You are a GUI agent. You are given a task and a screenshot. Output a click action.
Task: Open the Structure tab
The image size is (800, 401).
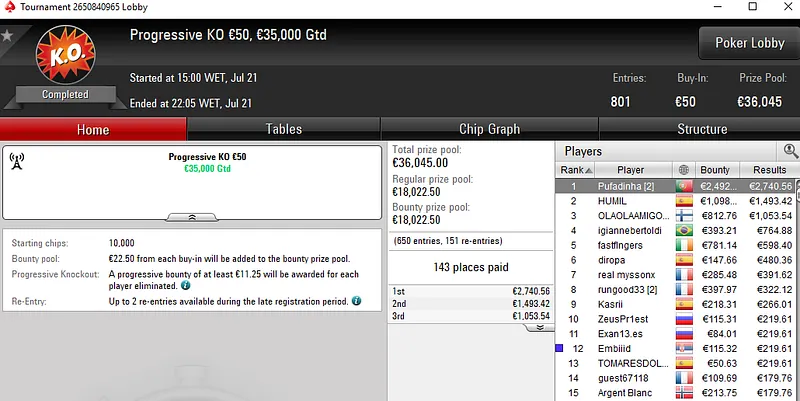click(x=702, y=129)
